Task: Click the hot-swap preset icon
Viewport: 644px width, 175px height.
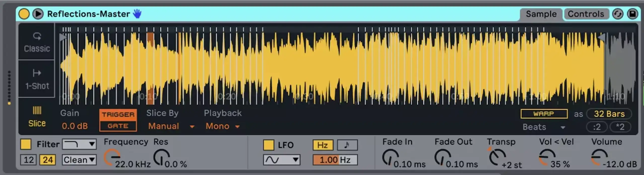Action: [618, 14]
